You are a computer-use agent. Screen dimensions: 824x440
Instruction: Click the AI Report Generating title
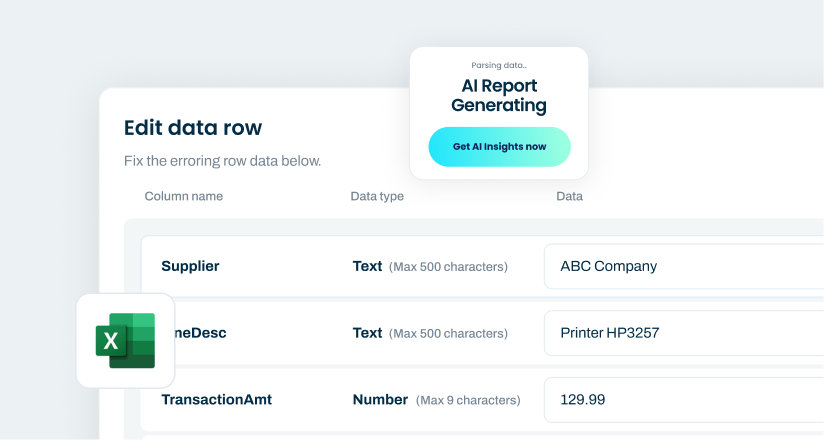click(498, 95)
